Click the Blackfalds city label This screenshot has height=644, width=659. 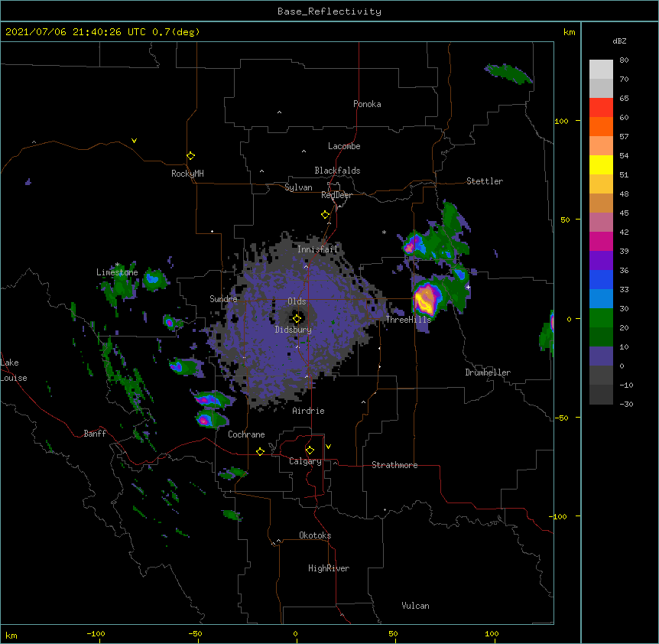click(x=337, y=171)
